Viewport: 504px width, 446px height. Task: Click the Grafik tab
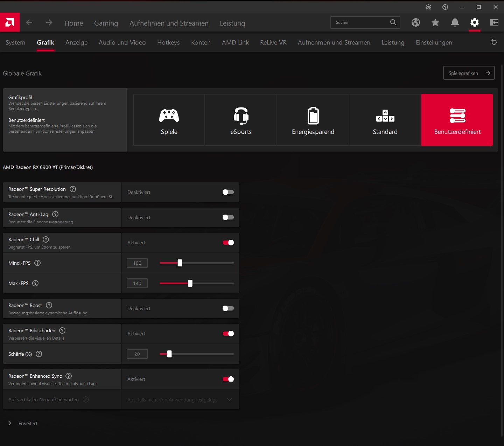pos(45,42)
